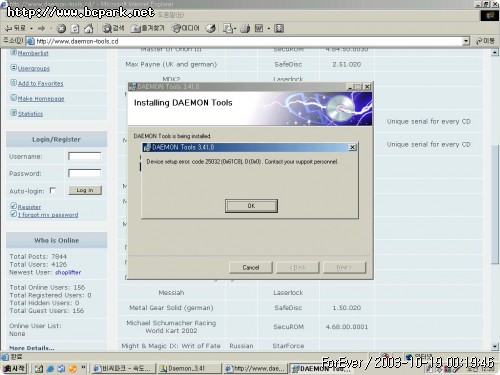Image resolution: width=500 pixels, height=375 pixels.
Task: Click the vertical scrollbar thumb
Action: tap(495, 205)
